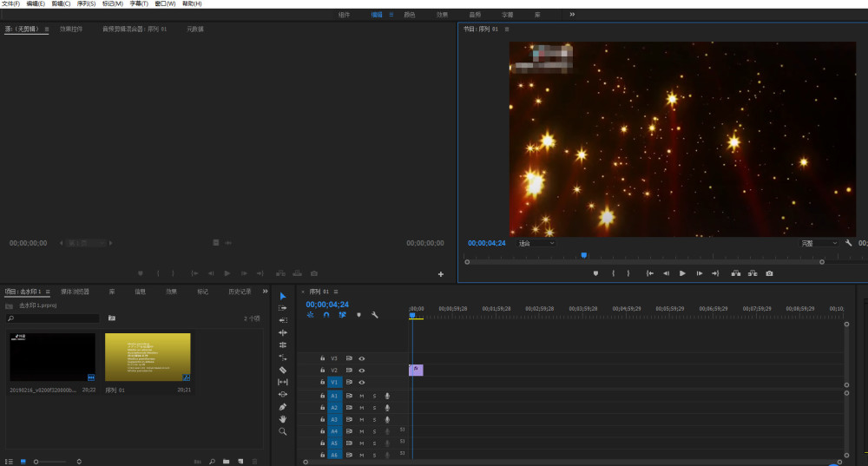Expand more workspaces chevron at top
868x466 pixels.
click(572, 15)
